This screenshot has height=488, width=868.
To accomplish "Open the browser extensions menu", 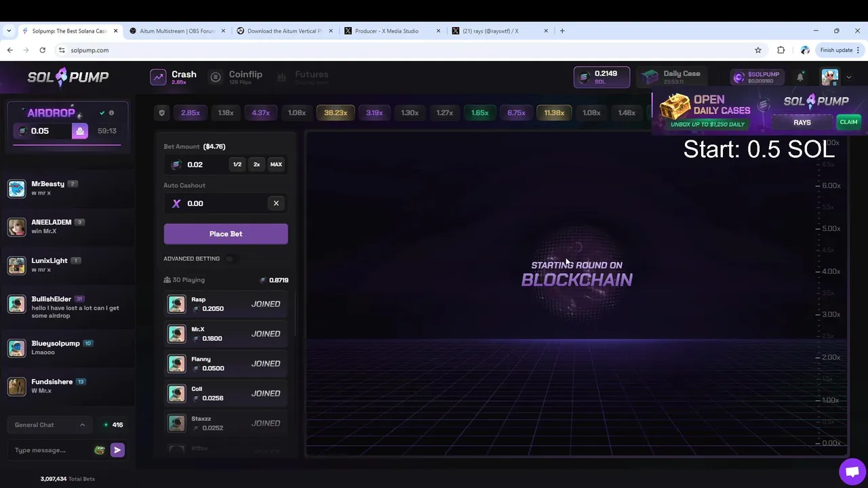I will point(781,50).
